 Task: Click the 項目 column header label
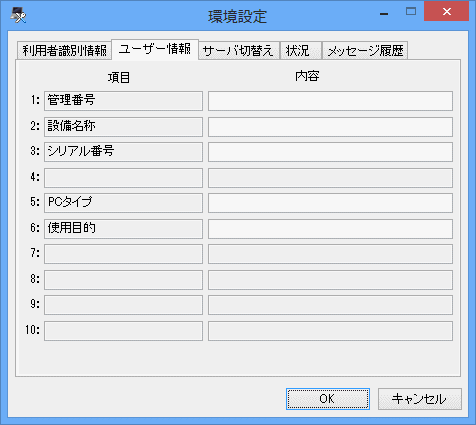coord(119,78)
